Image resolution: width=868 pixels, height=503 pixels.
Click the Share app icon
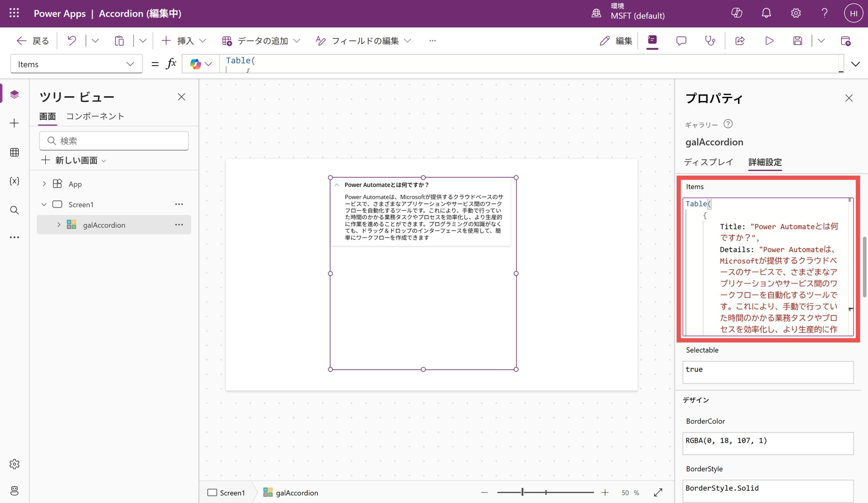(x=740, y=41)
